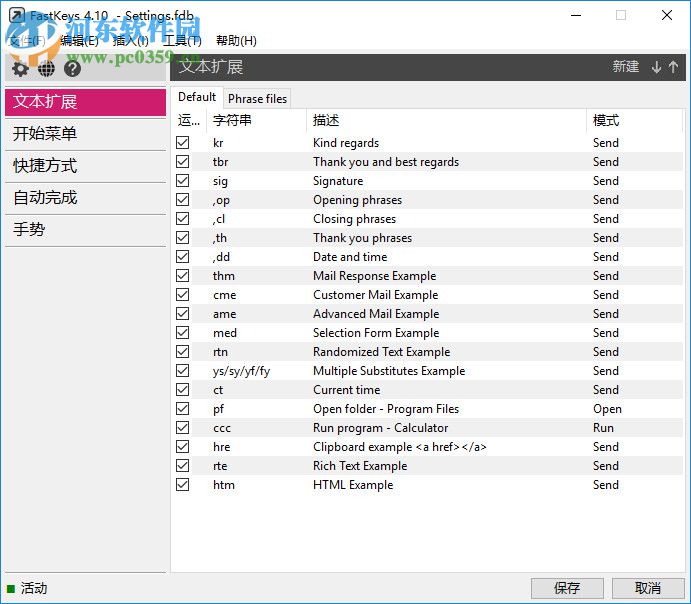Select 'Clipboard example <a href></a>' row
The image size is (691, 604).
point(428,447)
